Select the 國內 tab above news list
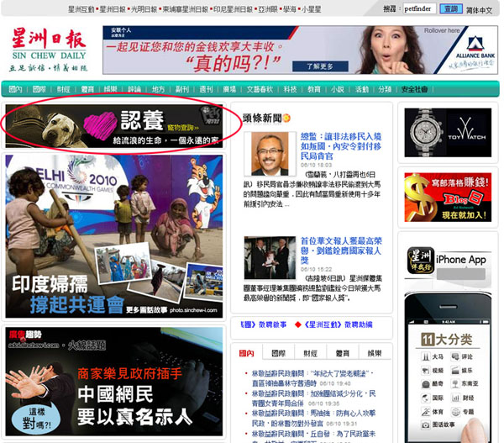The height and width of the screenshot is (443, 504). [x=246, y=353]
